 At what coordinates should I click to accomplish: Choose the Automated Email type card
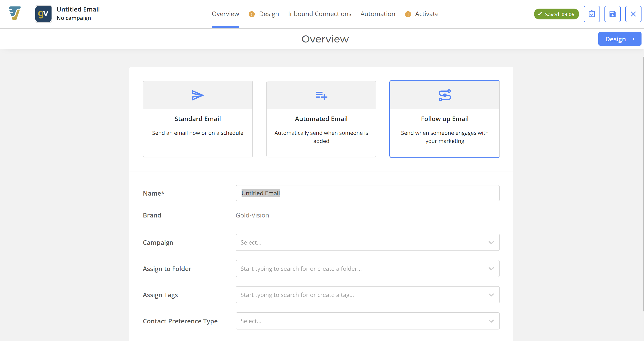[321, 119]
